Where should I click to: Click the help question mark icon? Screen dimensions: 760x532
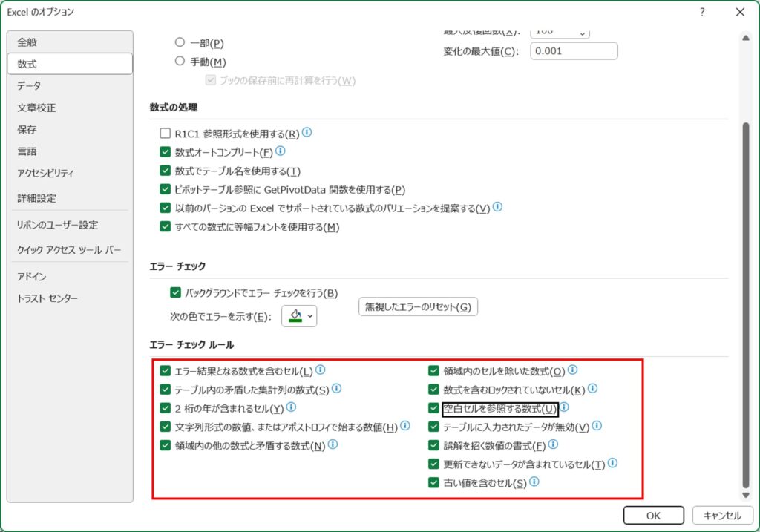702,12
